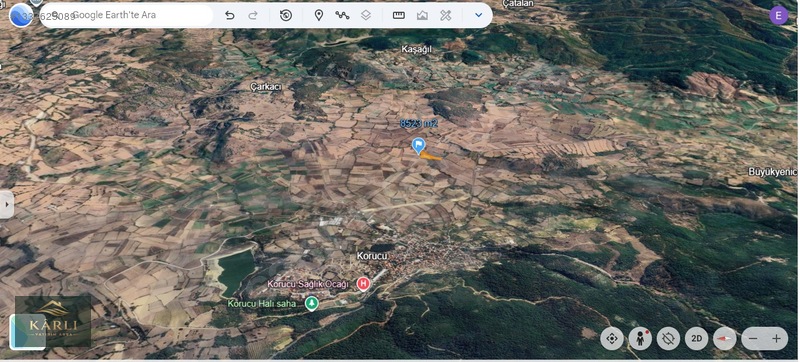Click the Çarkacı place label
Viewport: 800px width, 362px height.
pyautogui.click(x=266, y=87)
